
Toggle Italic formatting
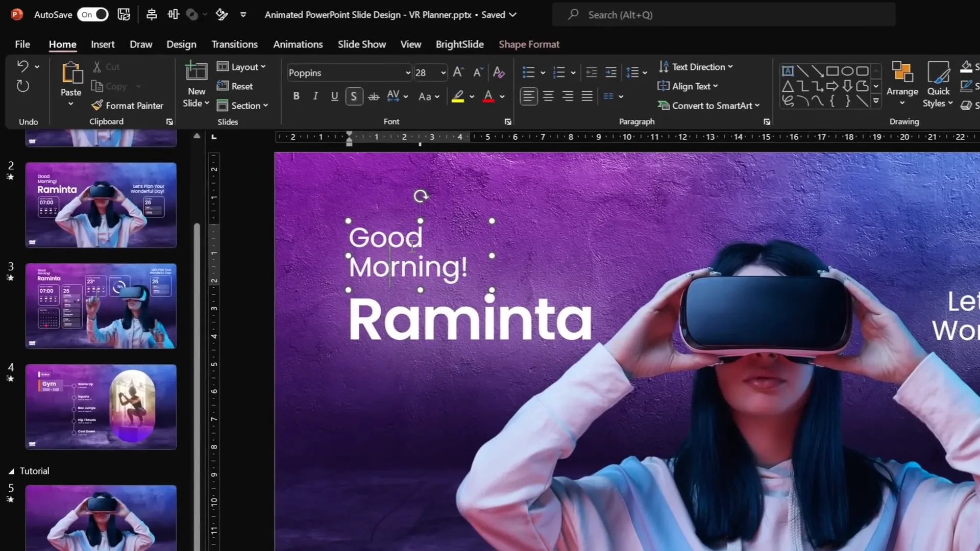[315, 96]
